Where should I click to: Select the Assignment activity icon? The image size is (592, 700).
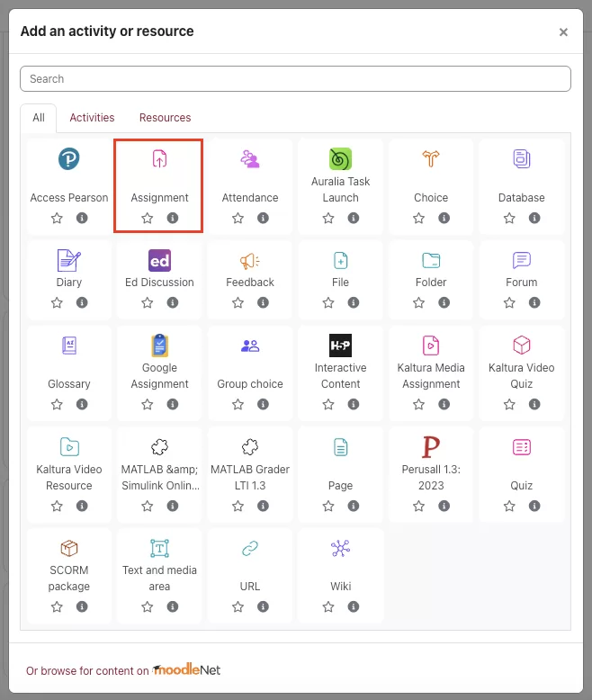(x=159, y=159)
